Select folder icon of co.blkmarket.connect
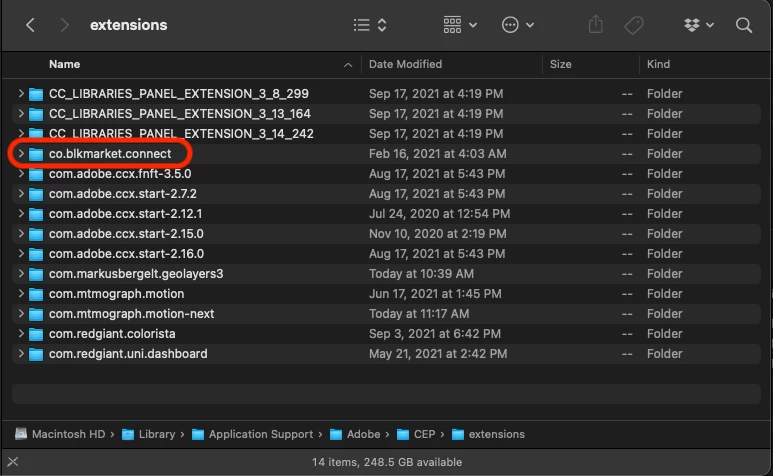The height and width of the screenshot is (476, 773). [x=35, y=154]
